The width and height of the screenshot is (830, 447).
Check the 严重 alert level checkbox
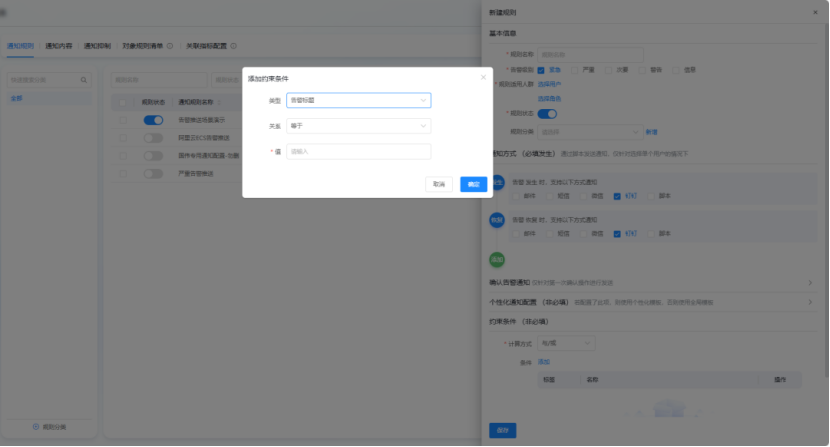pyautogui.click(x=575, y=70)
